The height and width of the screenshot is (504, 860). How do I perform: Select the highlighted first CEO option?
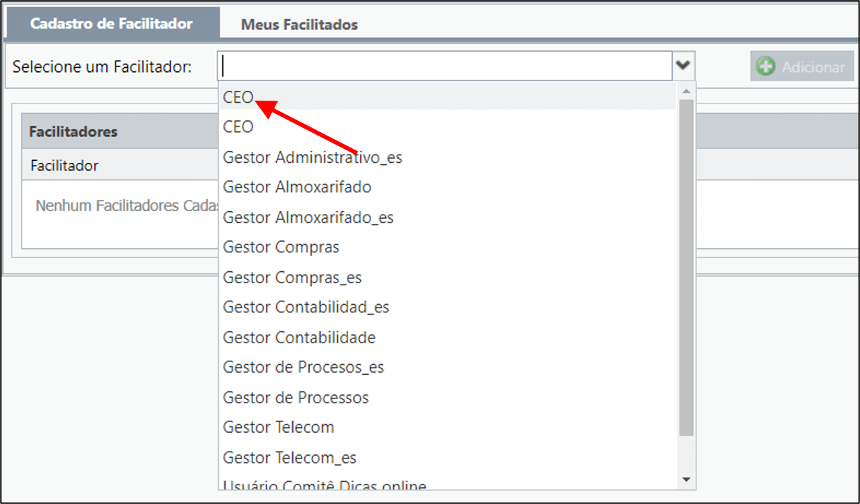tap(447, 97)
